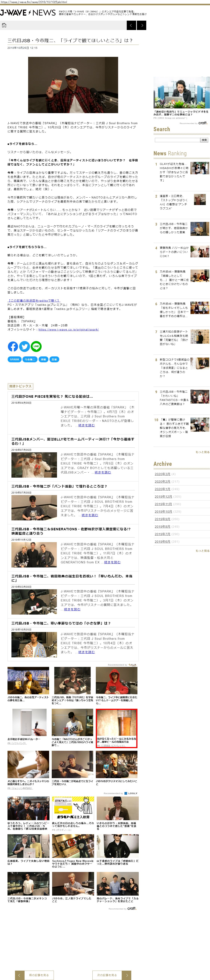Image resolution: width=210 pixels, height=980 pixels.
Task: Select the SPARK tag
Action: click(x=14, y=359)
